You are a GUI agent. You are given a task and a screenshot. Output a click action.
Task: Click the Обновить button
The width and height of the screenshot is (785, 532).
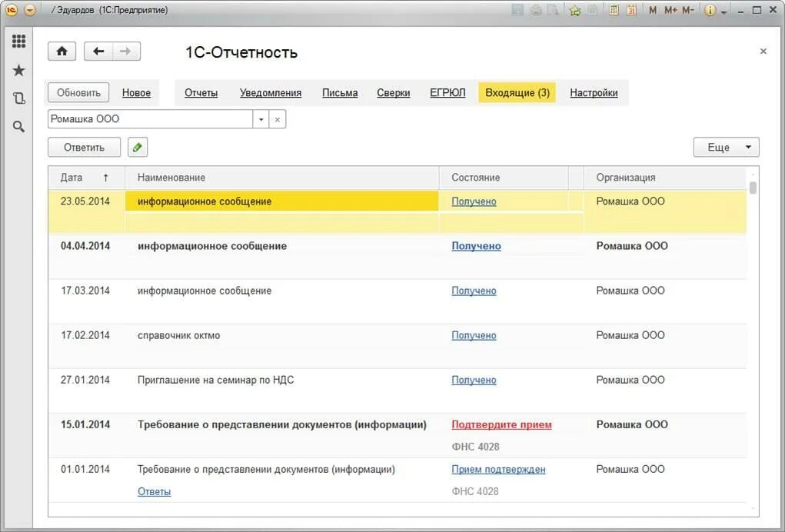pyautogui.click(x=78, y=92)
